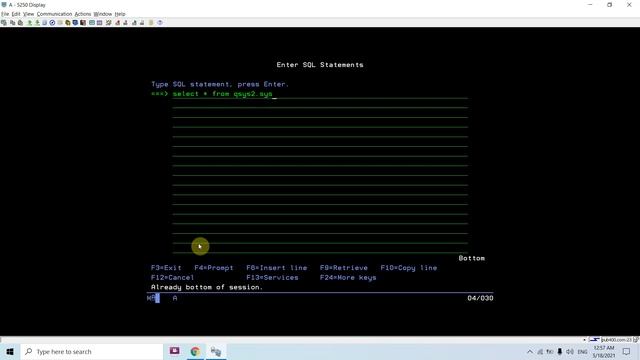Screen dimensions: 640x360
Task: Click the 'Bottom' indicator text
Action: coord(471,258)
